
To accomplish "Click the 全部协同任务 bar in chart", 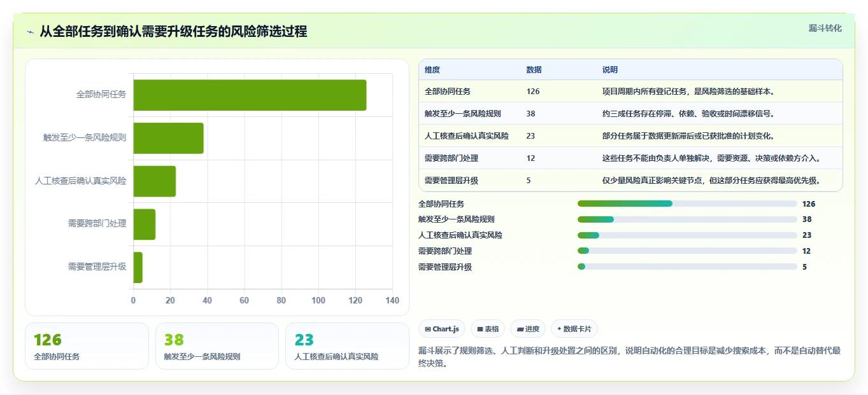I will pos(250,95).
